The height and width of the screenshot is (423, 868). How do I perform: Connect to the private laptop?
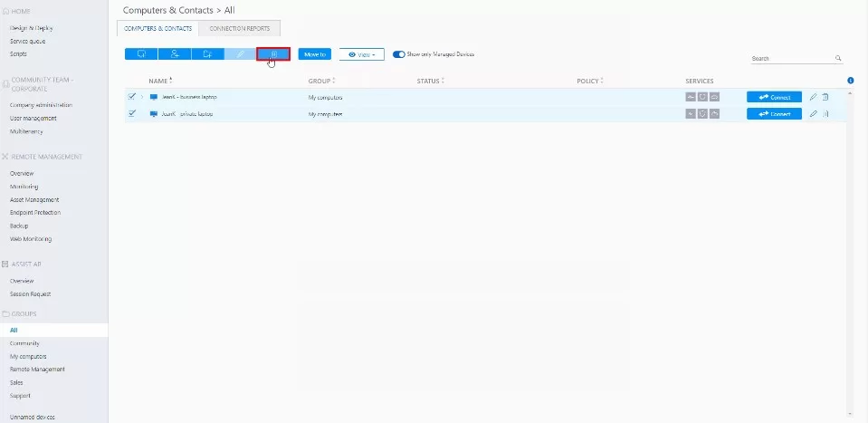[774, 114]
